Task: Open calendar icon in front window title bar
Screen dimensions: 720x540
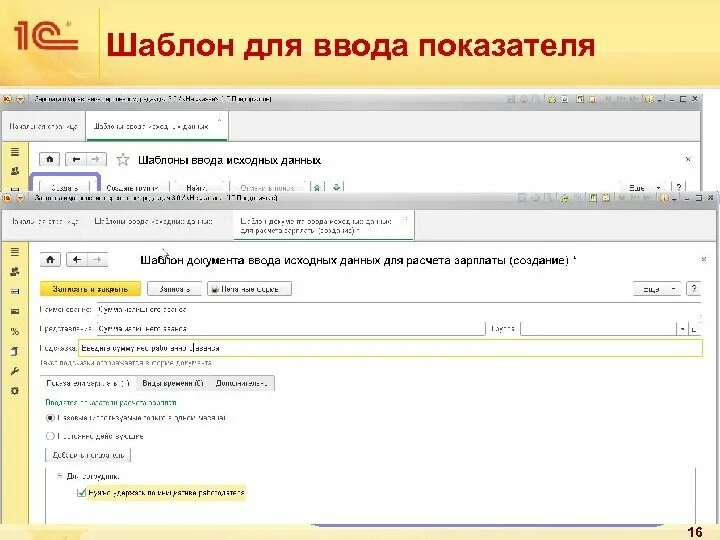Action: click(x=606, y=198)
